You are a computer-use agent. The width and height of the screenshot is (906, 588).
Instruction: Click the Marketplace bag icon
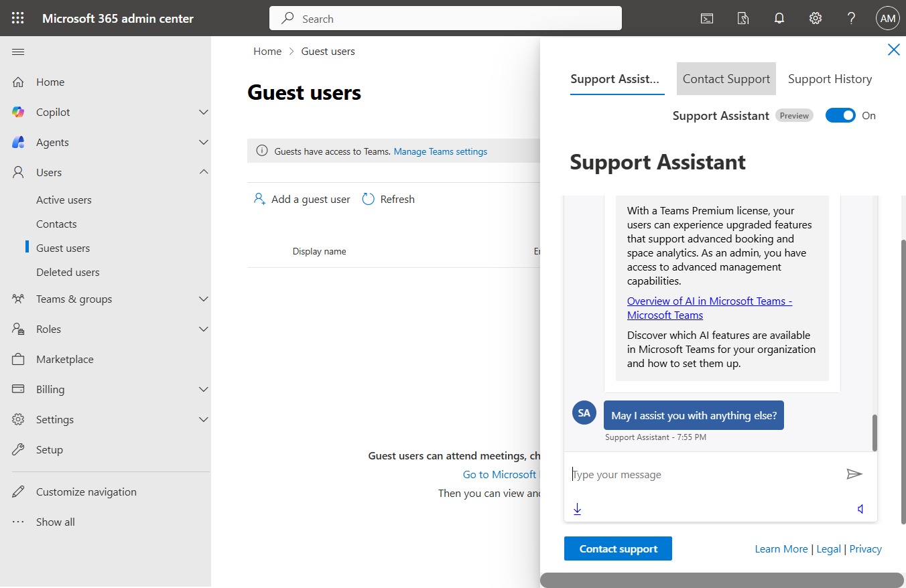click(x=18, y=359)
